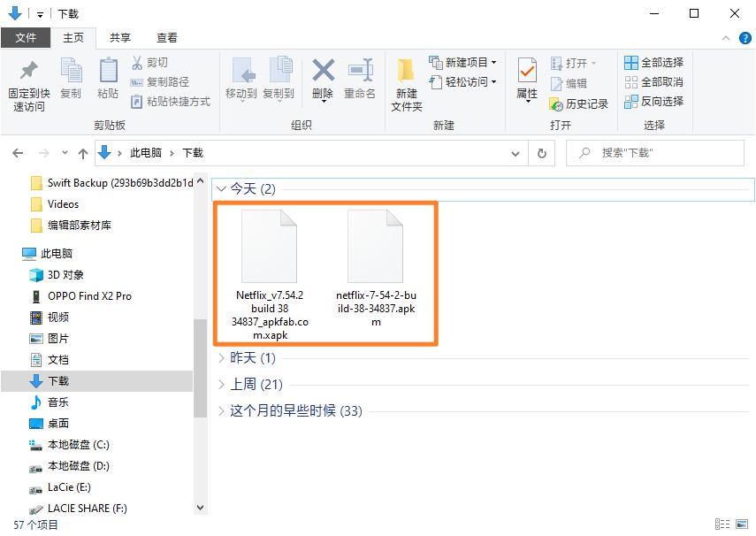Screen dimensions: 756x536
Task: Go back to previous folder
Action: click(x=18, y=153)
